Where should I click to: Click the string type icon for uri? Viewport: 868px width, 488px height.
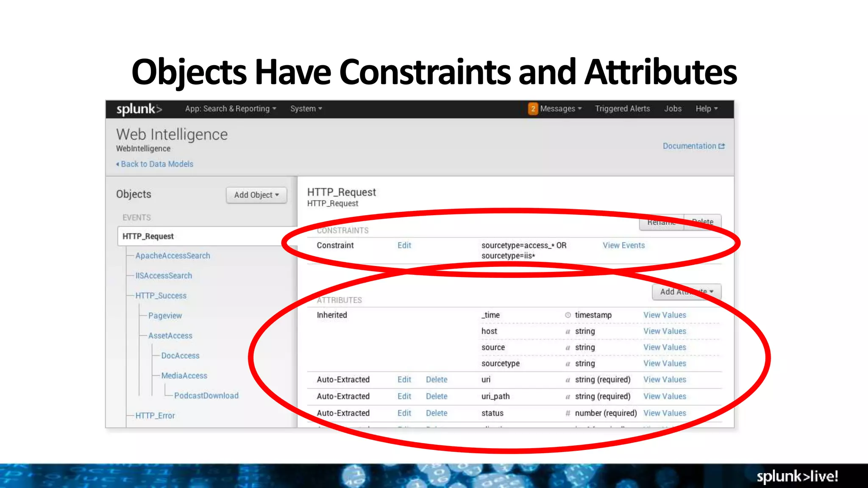[x=568, y=380]
